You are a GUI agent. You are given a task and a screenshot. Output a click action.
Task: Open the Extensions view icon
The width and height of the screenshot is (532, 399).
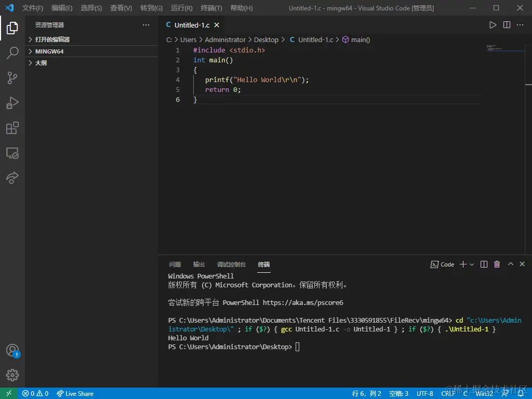[x=12, y=128]
